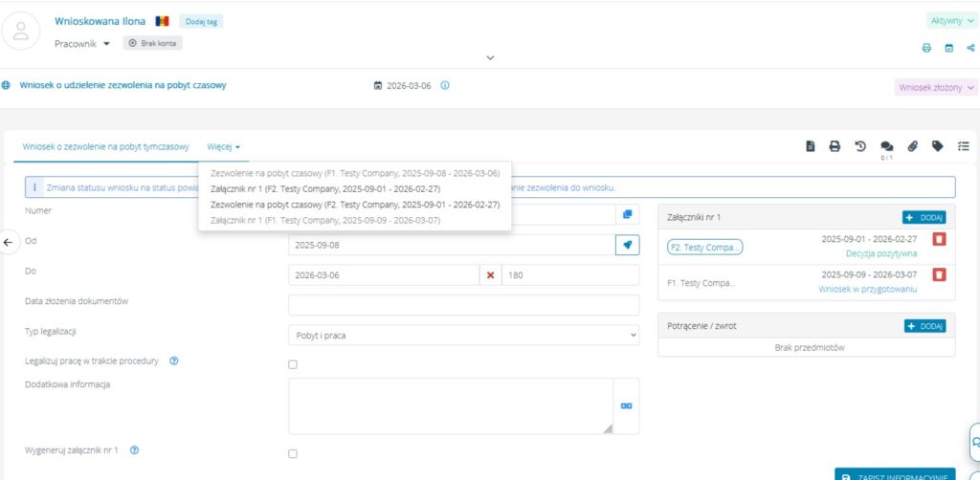Click the Dodaj tag button

(201, 21)
